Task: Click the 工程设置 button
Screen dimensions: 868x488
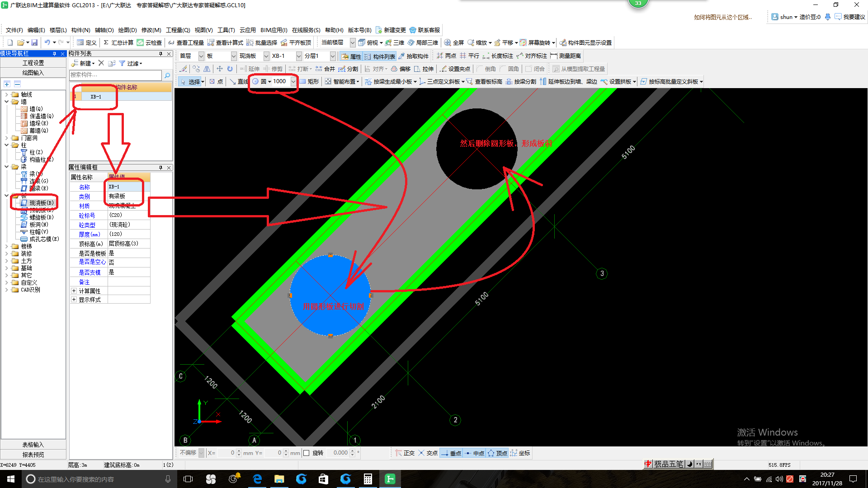Action: click(33, 63)
